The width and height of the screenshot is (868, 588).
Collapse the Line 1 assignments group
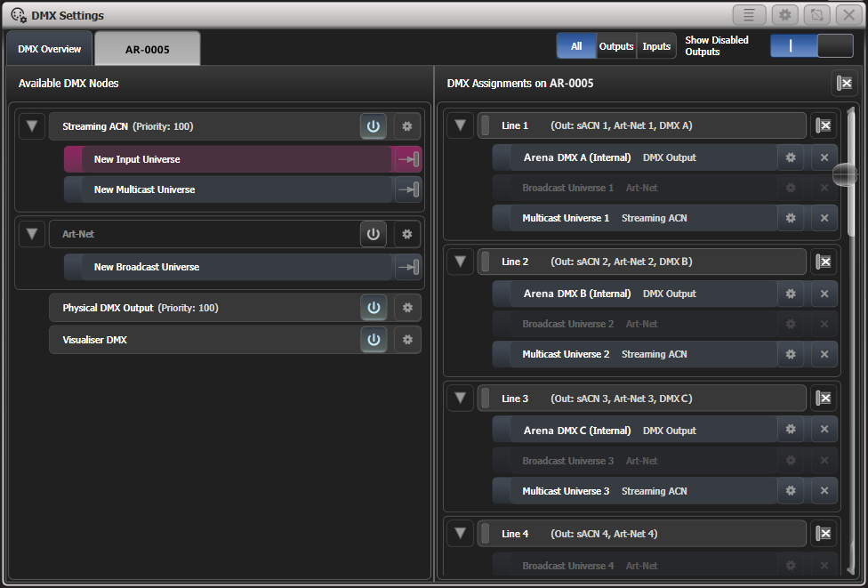point(460,125)
